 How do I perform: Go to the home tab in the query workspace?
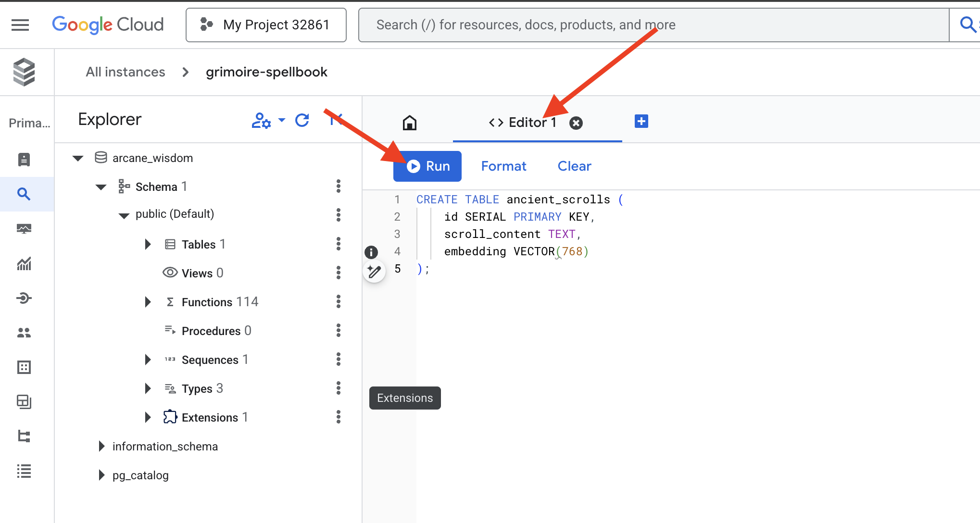click(409, 123)
